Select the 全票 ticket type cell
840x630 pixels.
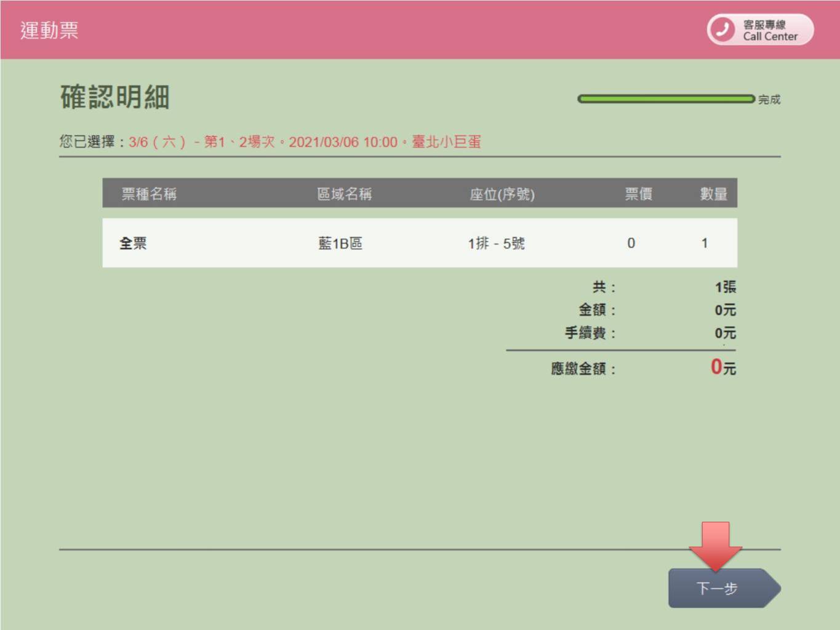coord(133,243)
